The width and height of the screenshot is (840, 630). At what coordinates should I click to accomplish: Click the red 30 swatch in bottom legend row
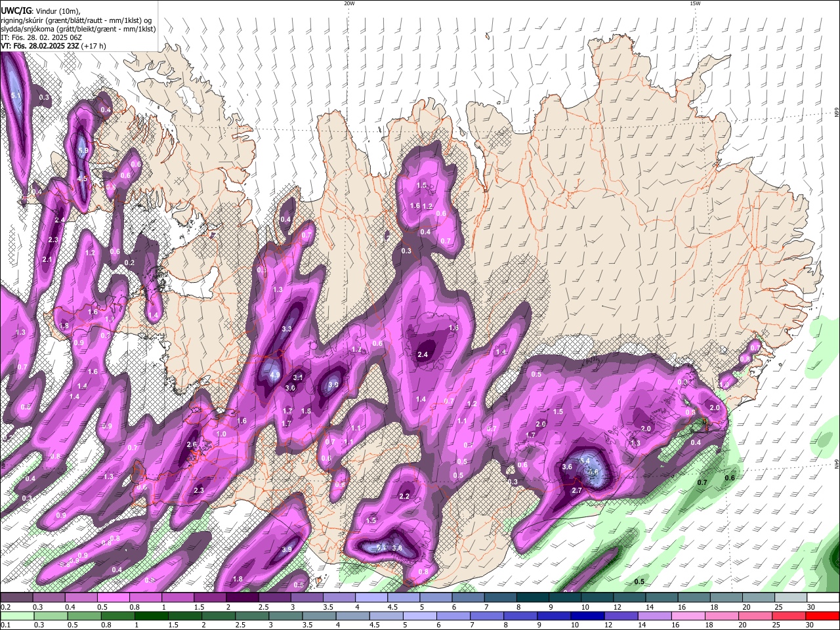pyautogui.click(x=823, y=616)
